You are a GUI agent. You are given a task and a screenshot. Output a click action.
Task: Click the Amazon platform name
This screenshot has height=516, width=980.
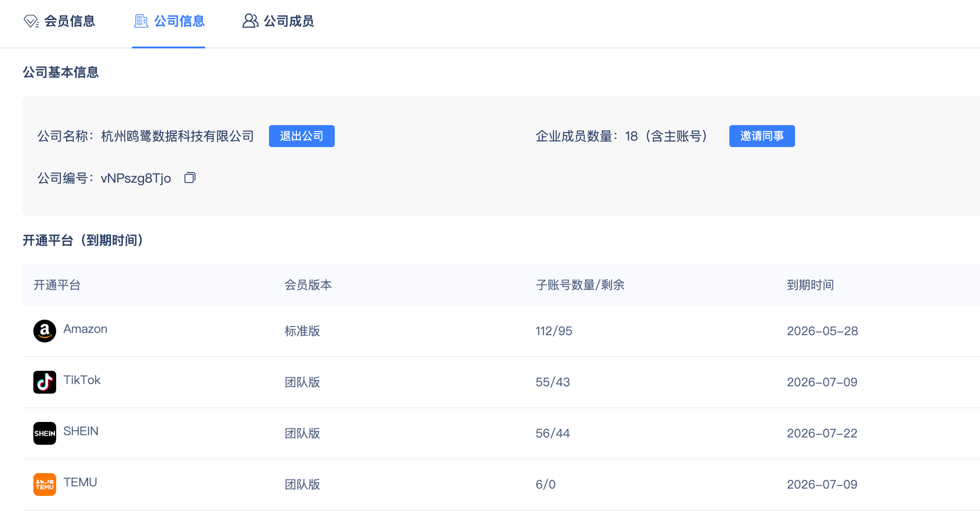coord(85,329)
